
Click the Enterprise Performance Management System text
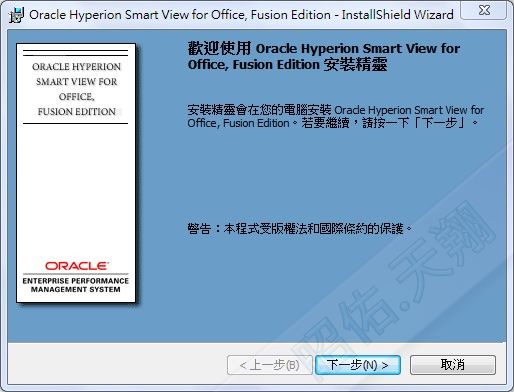[76, 285]
